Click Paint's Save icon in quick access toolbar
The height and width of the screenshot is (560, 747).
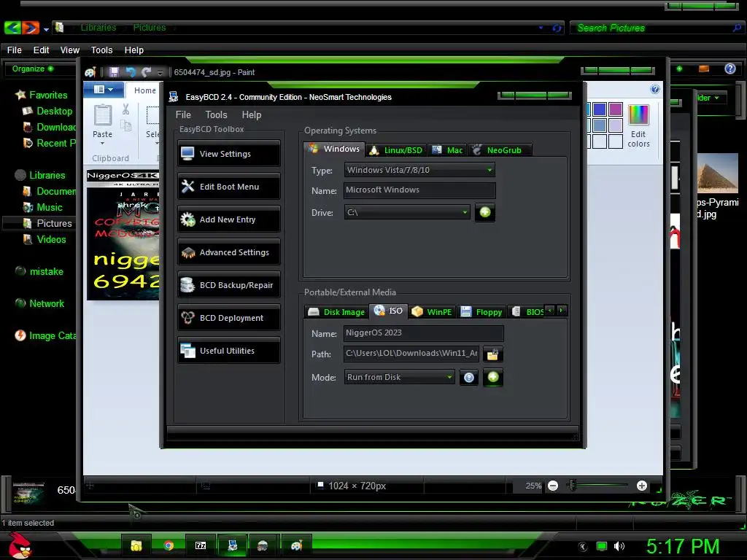pos(114,72)
